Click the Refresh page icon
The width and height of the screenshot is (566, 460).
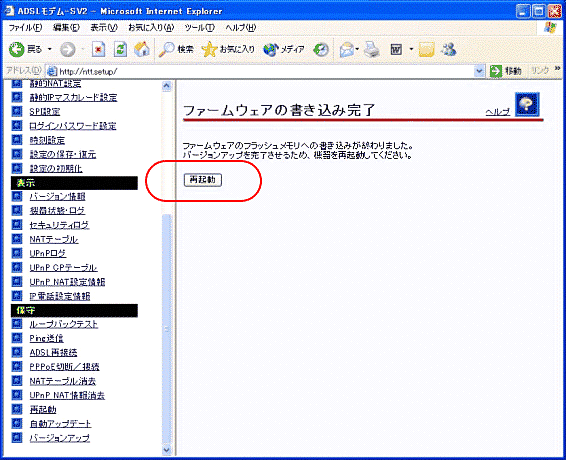point(120,49)
